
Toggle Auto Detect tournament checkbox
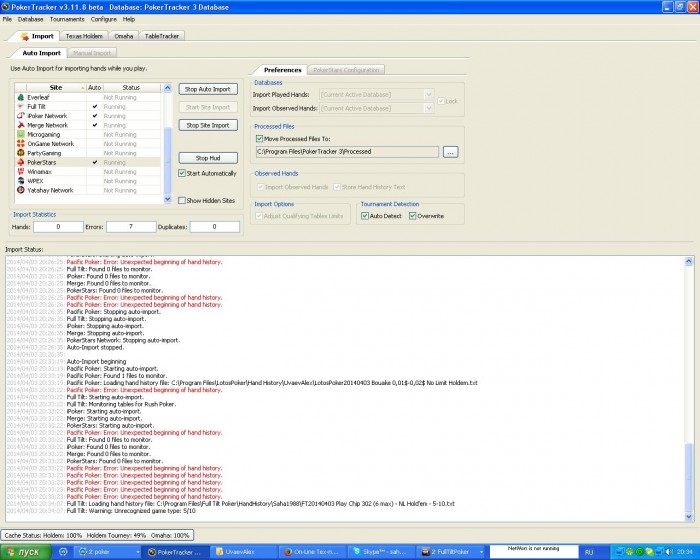pos(365,216)
